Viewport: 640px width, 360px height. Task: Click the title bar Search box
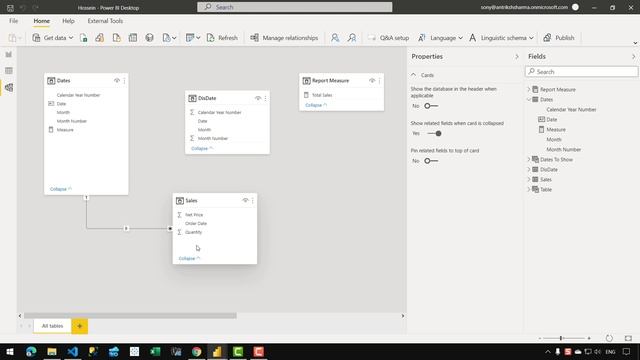click(294, 7)
